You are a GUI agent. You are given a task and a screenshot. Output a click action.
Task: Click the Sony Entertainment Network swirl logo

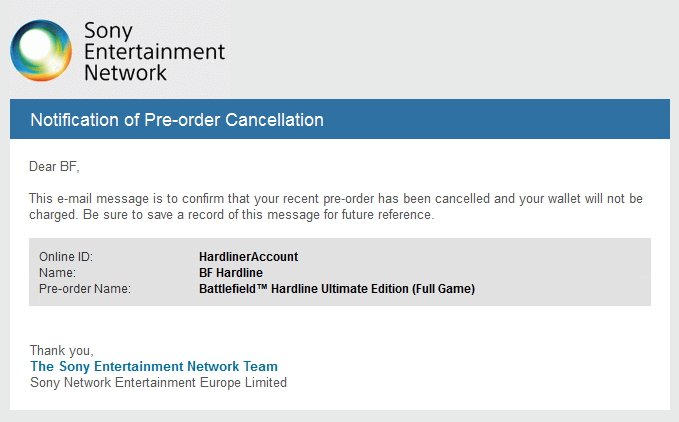point(41,50)
